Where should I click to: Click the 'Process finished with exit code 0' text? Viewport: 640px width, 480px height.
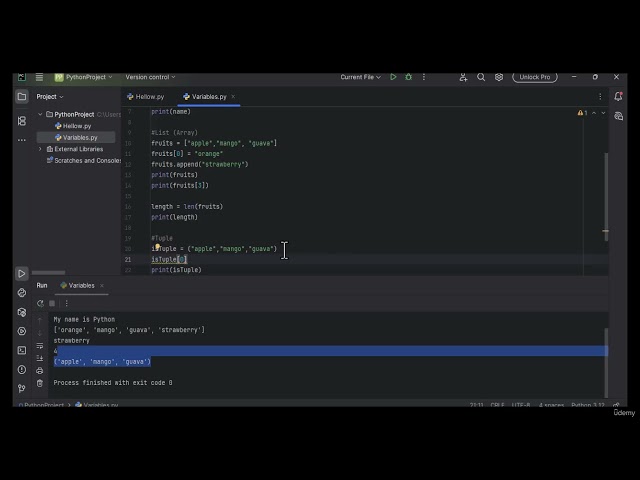[113, 382]
